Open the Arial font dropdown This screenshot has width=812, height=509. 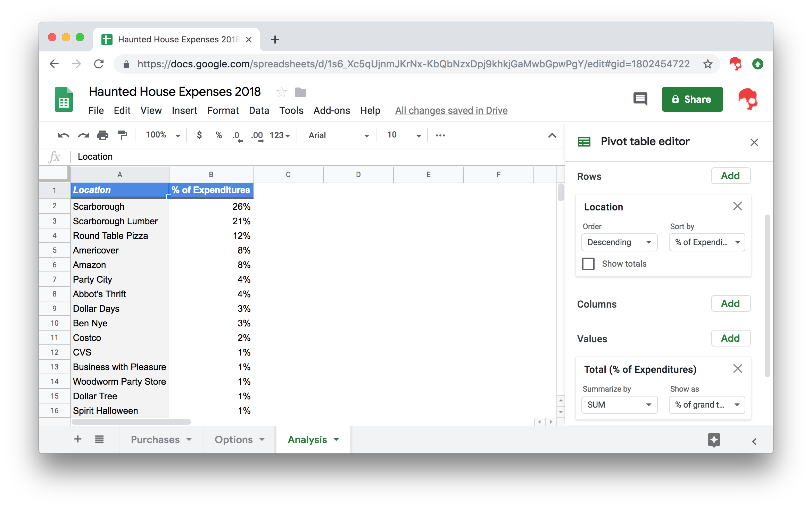338,135
